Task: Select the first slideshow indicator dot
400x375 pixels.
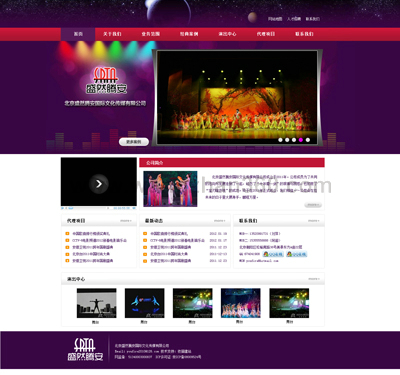Action: click(x=280, y=140)
